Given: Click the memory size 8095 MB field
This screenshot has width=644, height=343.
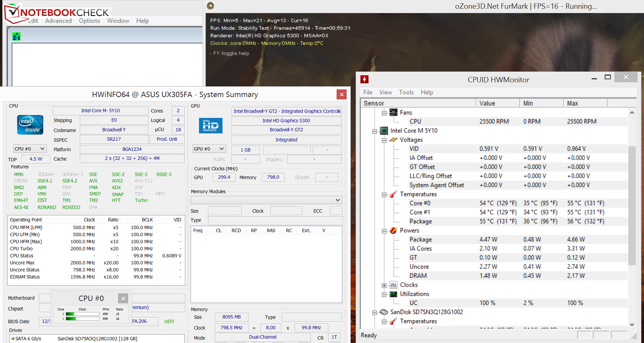Looking at the screenshot, I should (232, 317).
